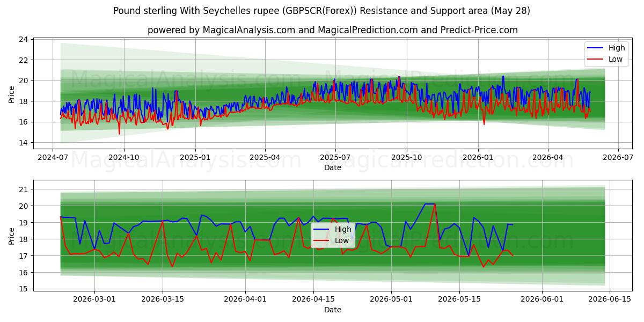Click the '2025-07' tick label
The height and width of the screenshot is (322, 644).
335,157
